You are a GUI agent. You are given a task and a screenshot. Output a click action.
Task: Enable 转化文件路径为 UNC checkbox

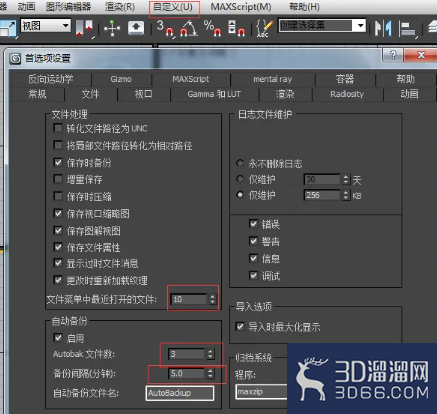click(x=58, y=128)
